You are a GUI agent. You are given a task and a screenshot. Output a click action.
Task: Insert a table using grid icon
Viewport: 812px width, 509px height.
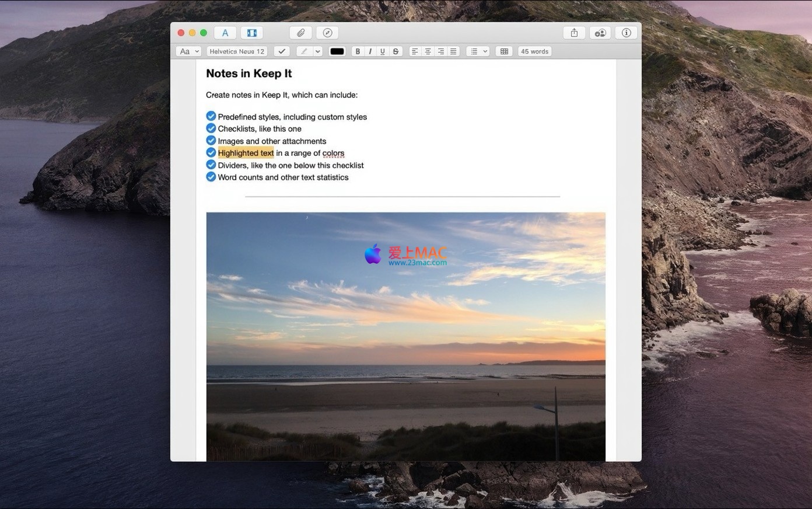tap(504, 51)
